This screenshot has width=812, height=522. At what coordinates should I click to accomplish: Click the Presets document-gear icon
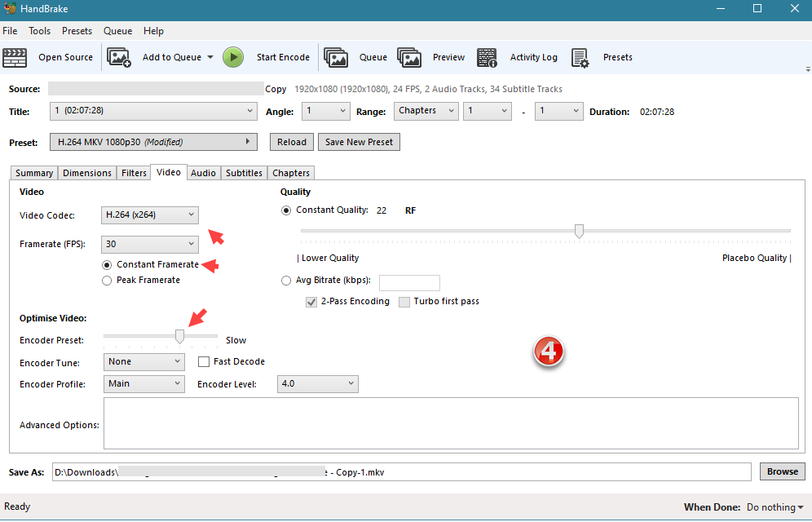pos(580,57)
